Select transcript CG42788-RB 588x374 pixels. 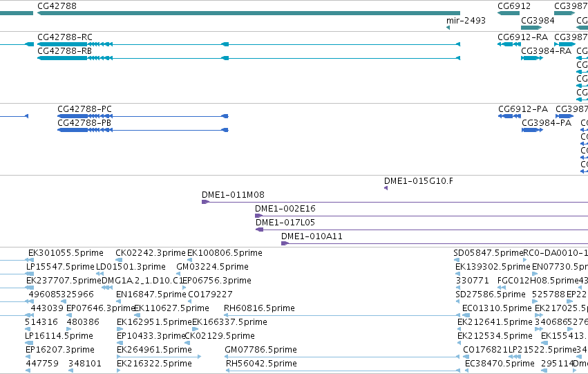[x=249, y=58]
